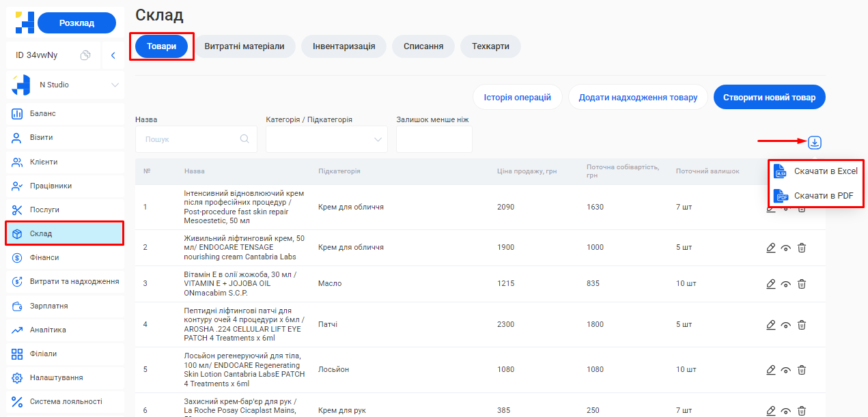Switch to the Інвентаризація tab
Viewport: 868px width, 417px height.
344,46
